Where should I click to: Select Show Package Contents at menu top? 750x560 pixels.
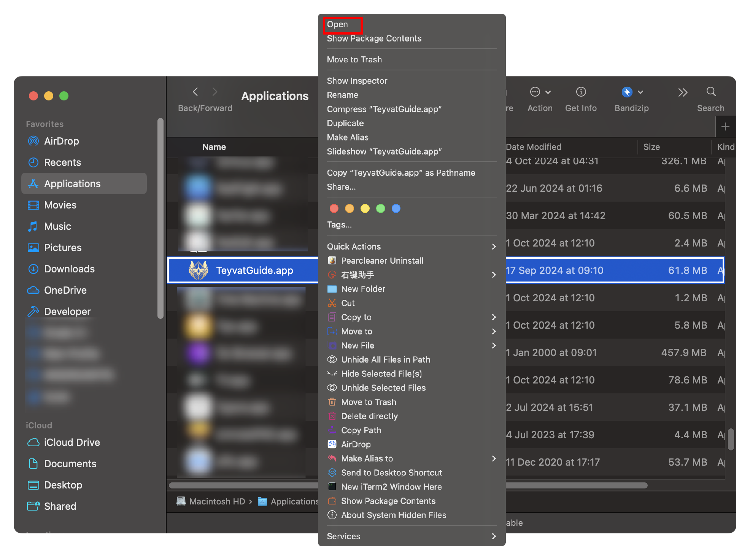tap(374, 38)
